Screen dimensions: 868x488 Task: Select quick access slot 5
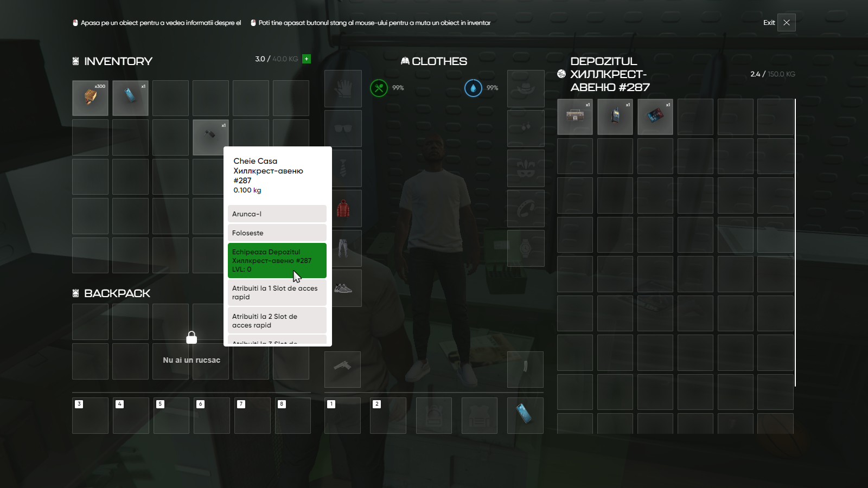pos(171,415)
